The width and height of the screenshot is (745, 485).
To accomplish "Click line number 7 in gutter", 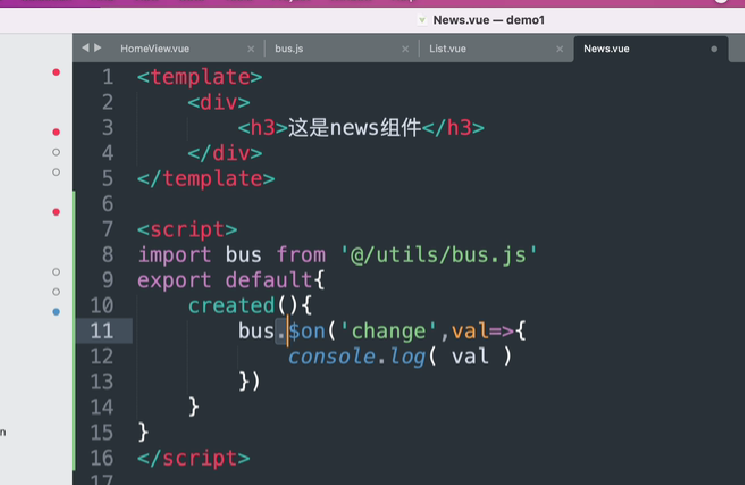I will (108, 229).
